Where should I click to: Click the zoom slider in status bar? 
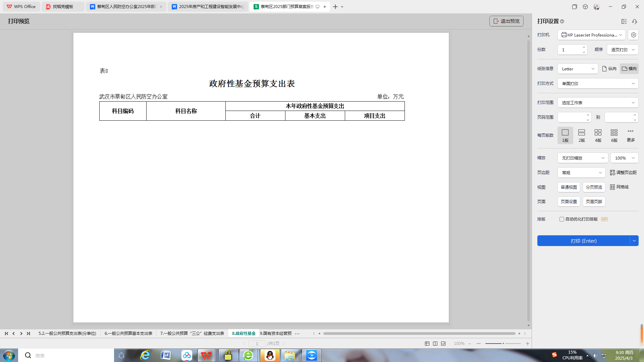pyautogui.click(x=503, y=344)
